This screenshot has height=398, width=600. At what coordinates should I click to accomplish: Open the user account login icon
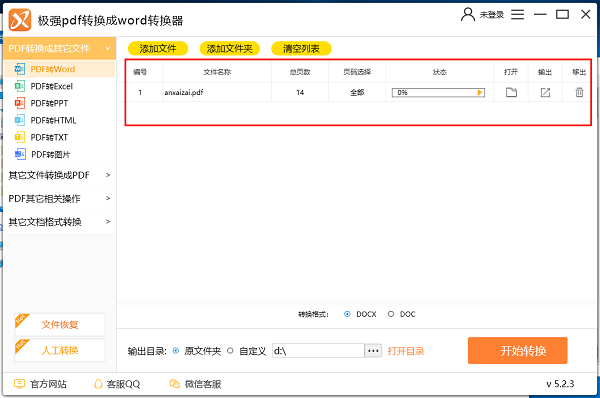click(x=468, y=15)
